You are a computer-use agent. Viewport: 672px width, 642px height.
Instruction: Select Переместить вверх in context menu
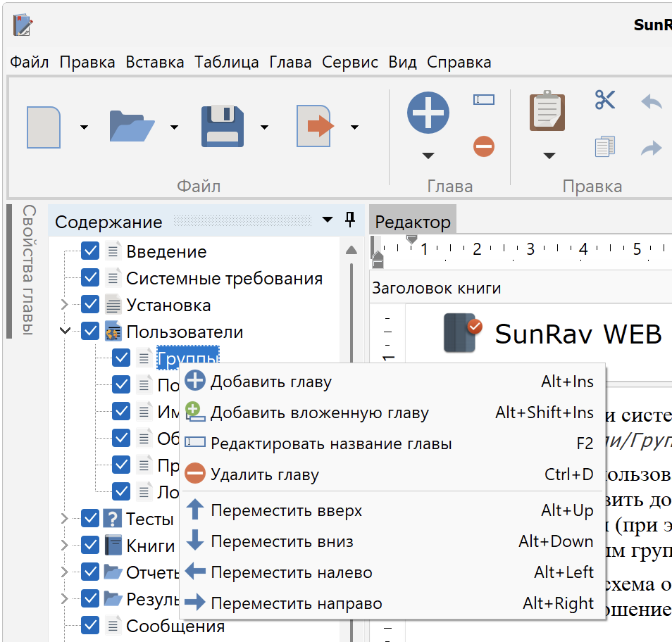[x=286, y=510]
